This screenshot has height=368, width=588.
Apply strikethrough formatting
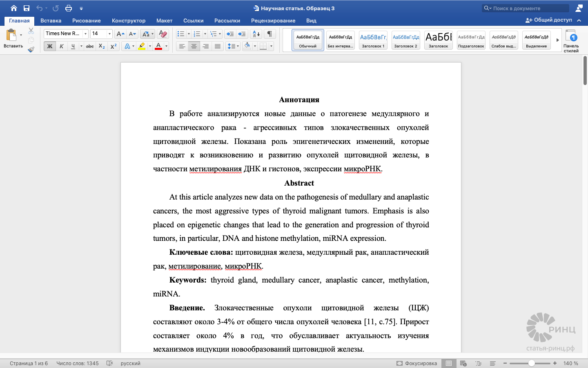[x=90, y=46]
